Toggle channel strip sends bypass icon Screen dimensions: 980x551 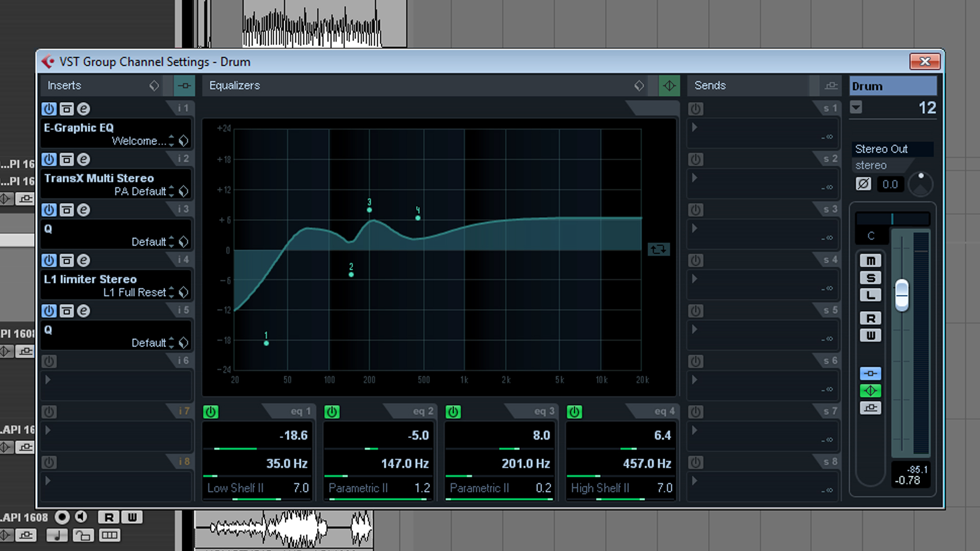[x=871, y=408]
